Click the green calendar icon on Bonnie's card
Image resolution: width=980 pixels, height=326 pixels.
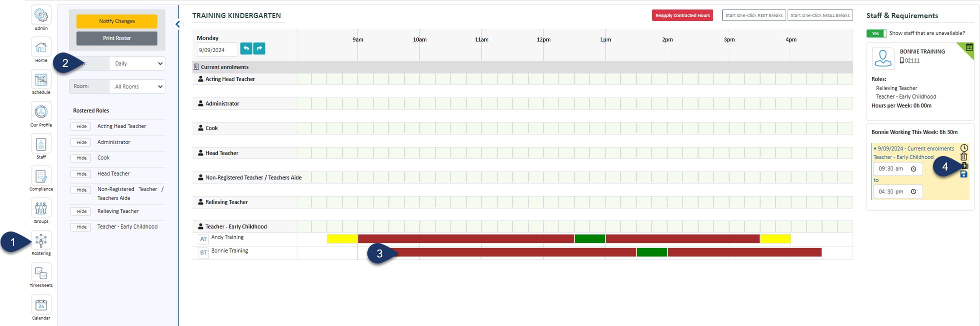pyautogui.click(x=970, y=47)
